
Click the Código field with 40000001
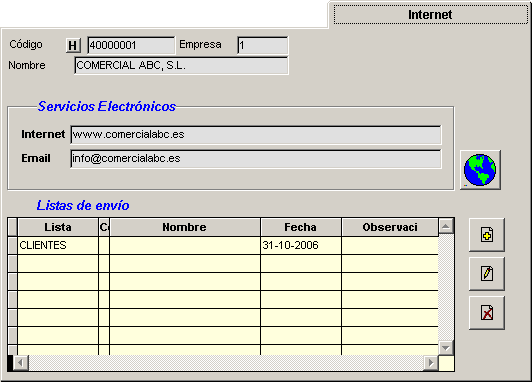pos(131,45)
